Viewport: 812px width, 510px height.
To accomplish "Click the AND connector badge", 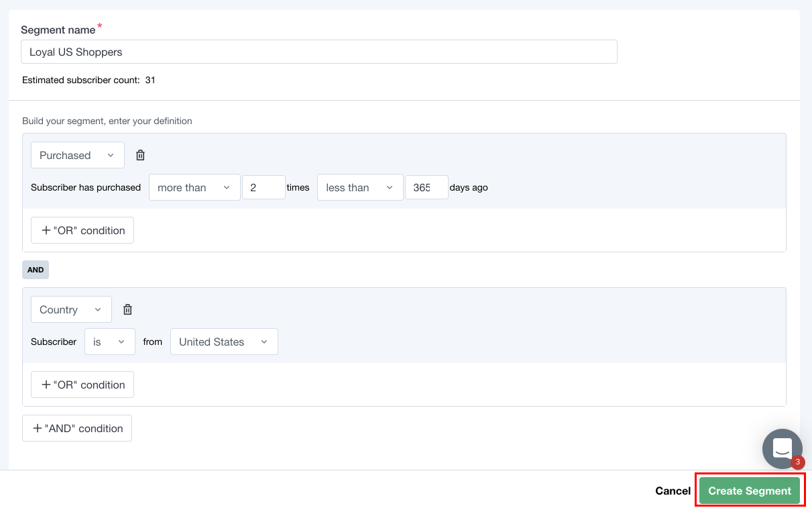I will tap(35, 269).
